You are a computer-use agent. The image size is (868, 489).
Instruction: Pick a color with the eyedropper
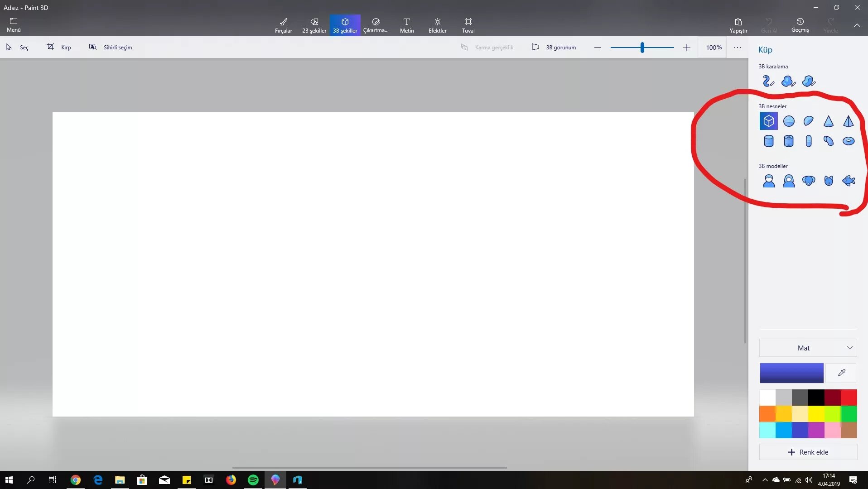point(841,373)
